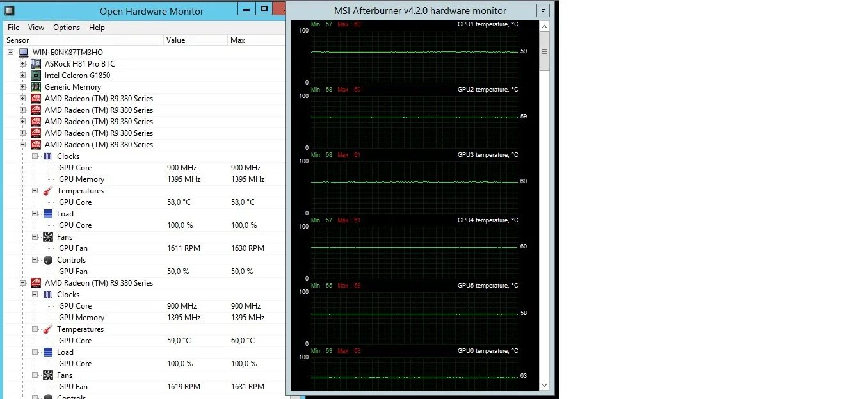Screen dimensions: 868x399
Task: Click the Afterburner scrollbar up arrow
Action: pos(545,26)
